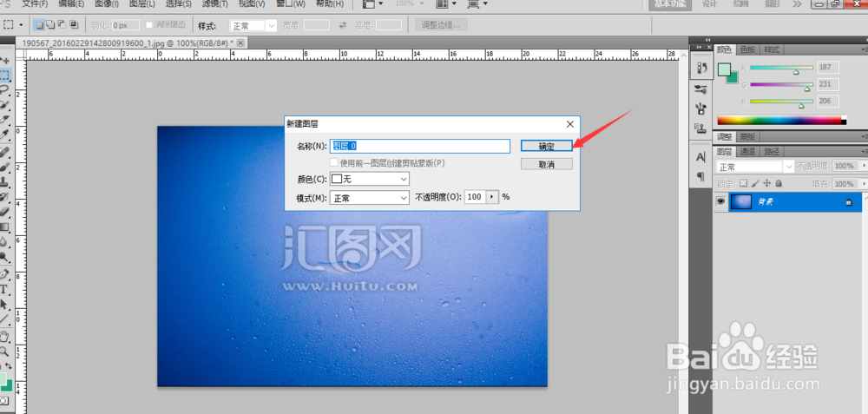Toggle 使用前一图层创建剪贴蒙版 checkbox
This screenshot has height=414, width=868.
pyautogui.click(x=334, y=162)
